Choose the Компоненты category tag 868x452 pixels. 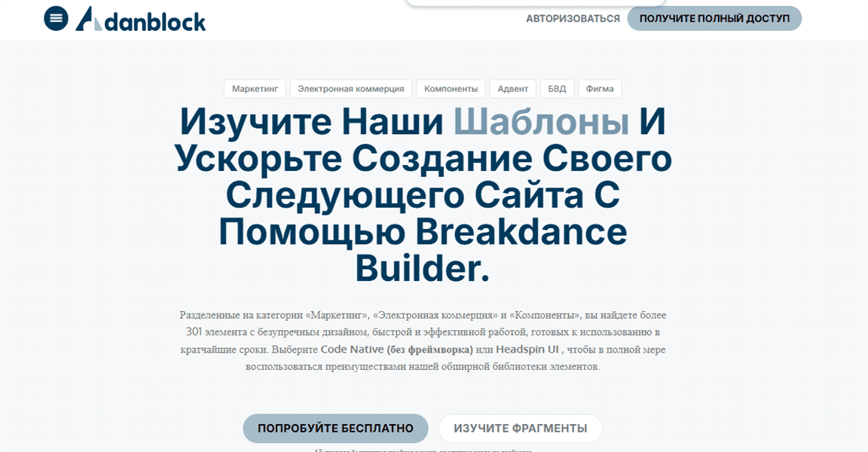coord(451,89)
